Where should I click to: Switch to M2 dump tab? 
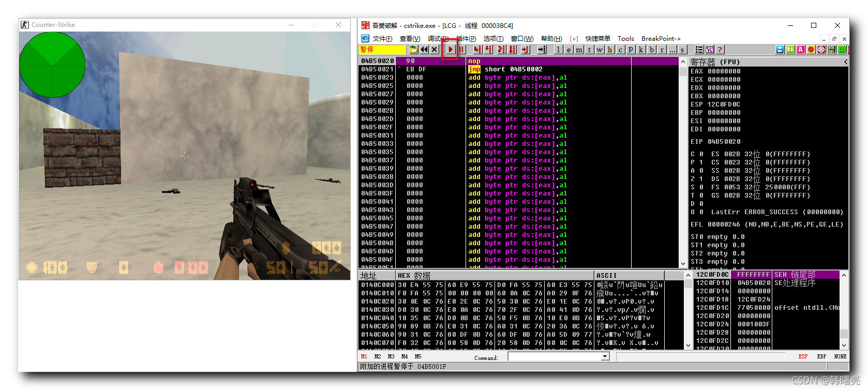pyautogui.click(x=378, y=356)
